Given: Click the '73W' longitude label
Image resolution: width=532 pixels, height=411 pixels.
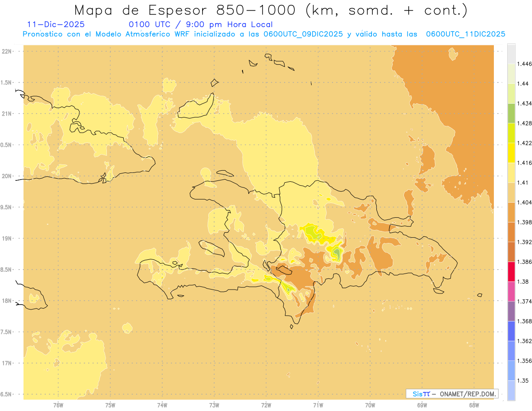Looking at the screenshot, I should click(214, 405).
